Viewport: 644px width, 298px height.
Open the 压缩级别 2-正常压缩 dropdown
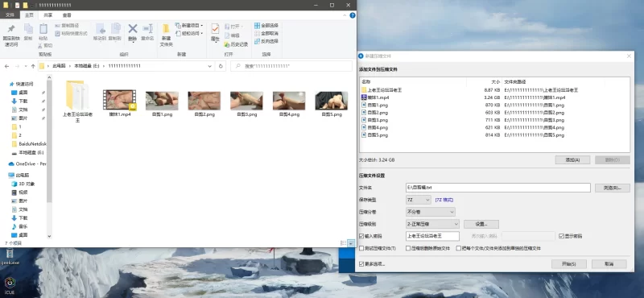tap(432, 224)
